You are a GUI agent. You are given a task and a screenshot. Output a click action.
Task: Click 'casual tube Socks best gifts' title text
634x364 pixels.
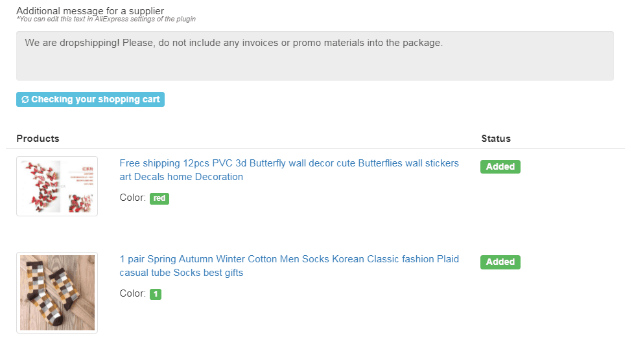(x=181, y=273)
